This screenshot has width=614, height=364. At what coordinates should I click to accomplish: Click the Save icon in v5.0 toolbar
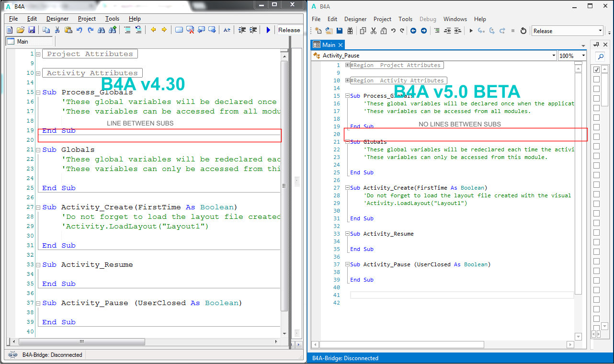click(x=340, y=31)
